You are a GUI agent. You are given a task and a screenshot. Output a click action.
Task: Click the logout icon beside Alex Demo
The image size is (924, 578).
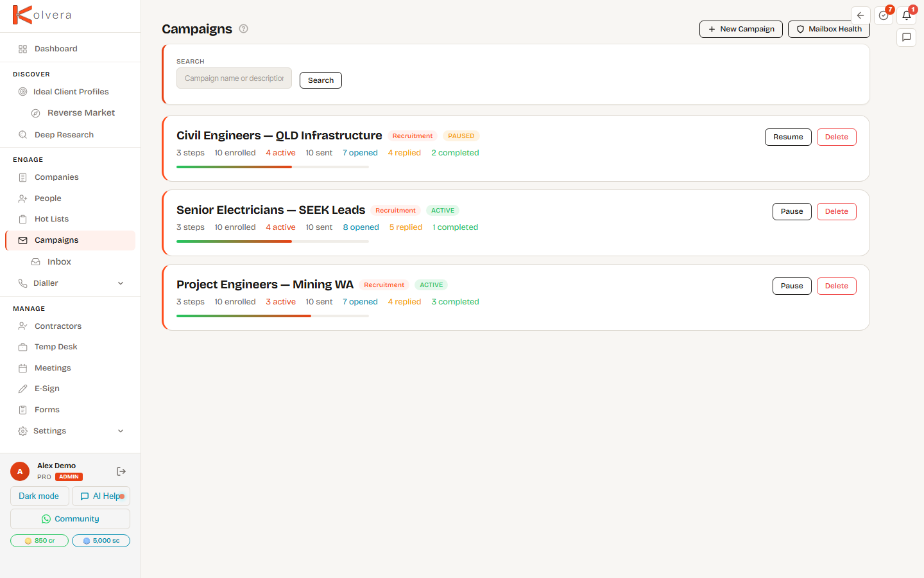tap(121, 471)
